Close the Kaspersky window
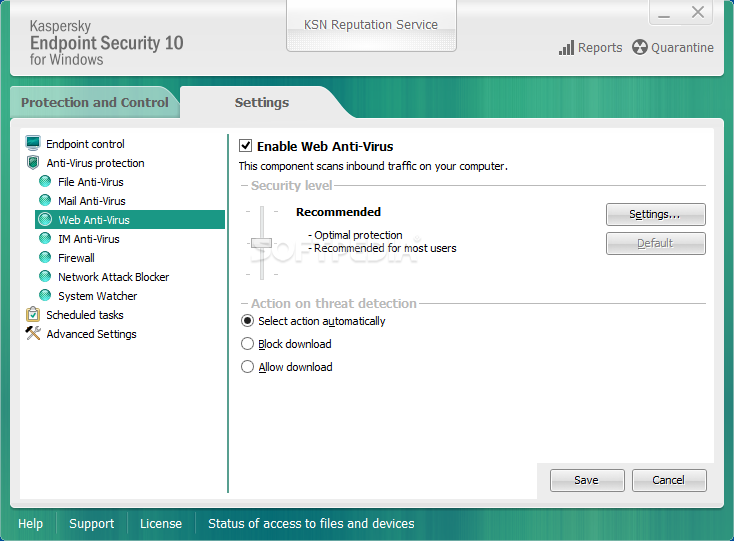 pos(697,12)
